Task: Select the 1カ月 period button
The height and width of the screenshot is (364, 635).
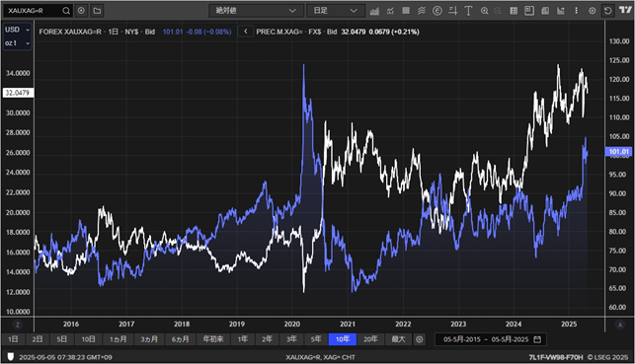Action: click(x=118, y=339)
